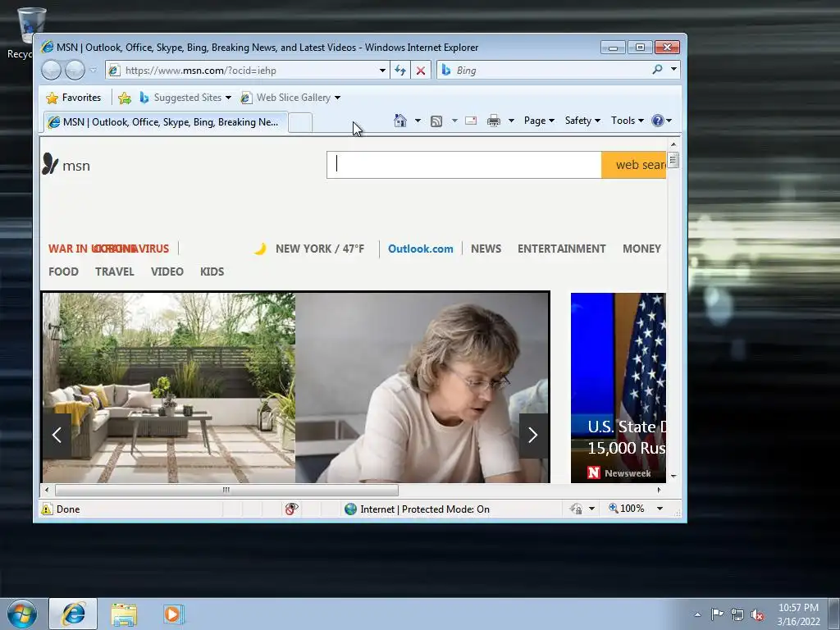Show the next carousel slide
Viewport: 840px width, 630px height.
tap(533, 436)
